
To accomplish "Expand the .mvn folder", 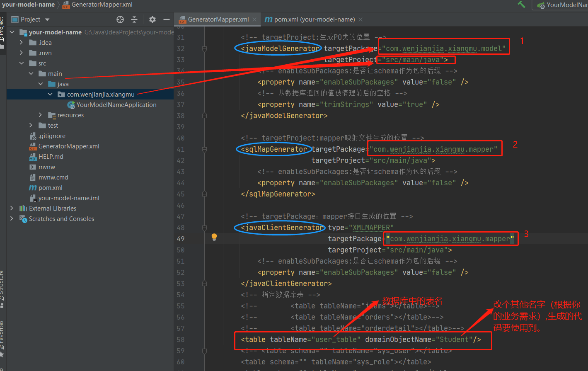I will click(x=21, y=53).
